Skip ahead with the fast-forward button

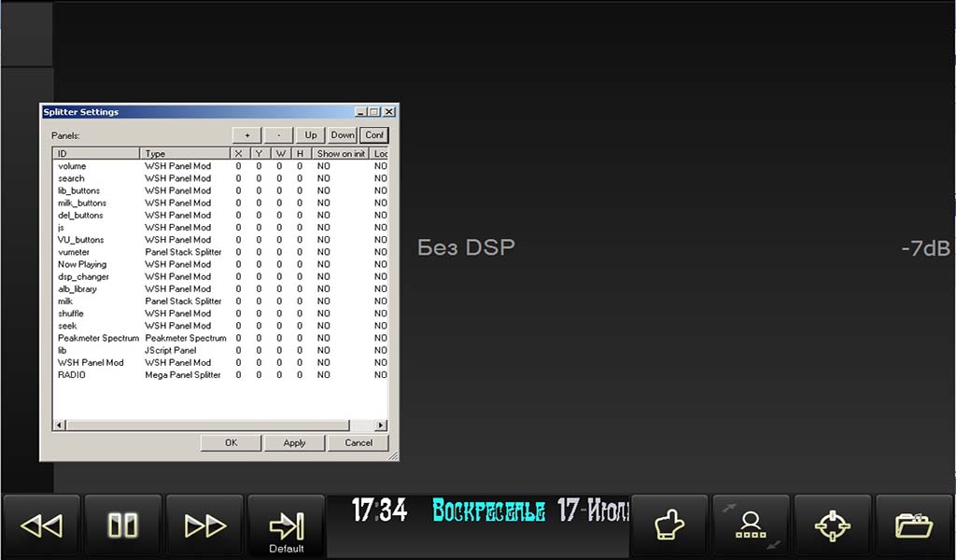click(204, 525)
